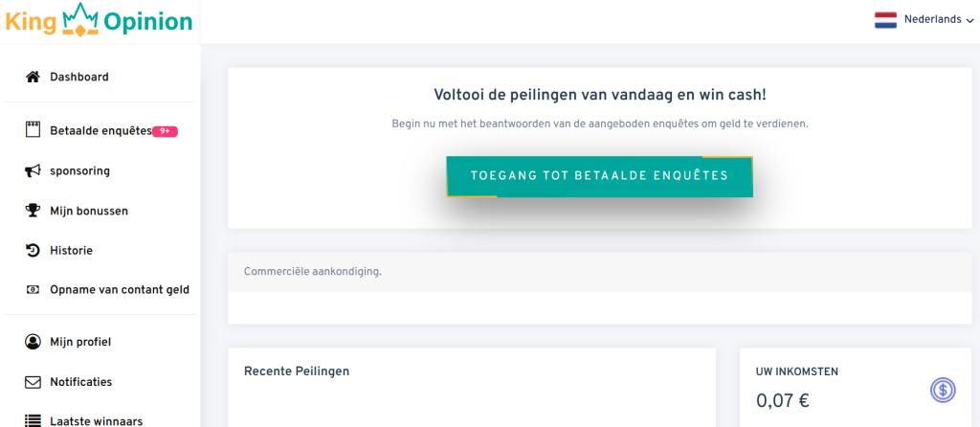Select the Historie menu entry

71,250
